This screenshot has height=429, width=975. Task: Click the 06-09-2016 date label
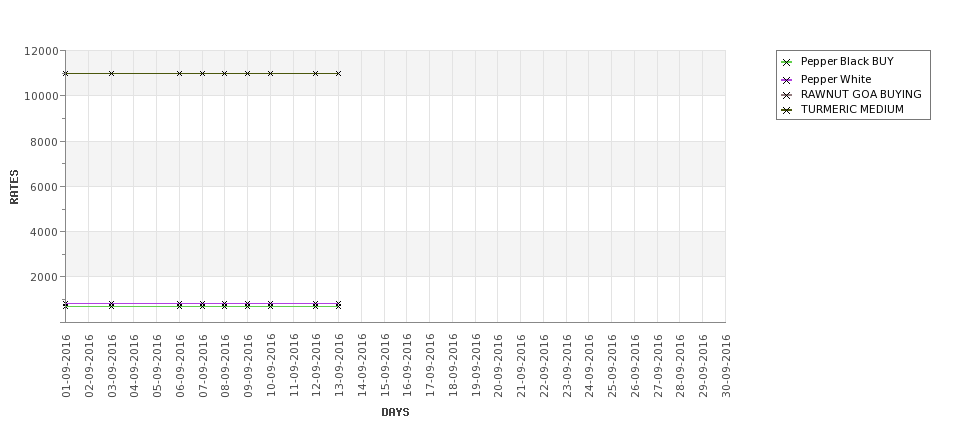(180, 366)
